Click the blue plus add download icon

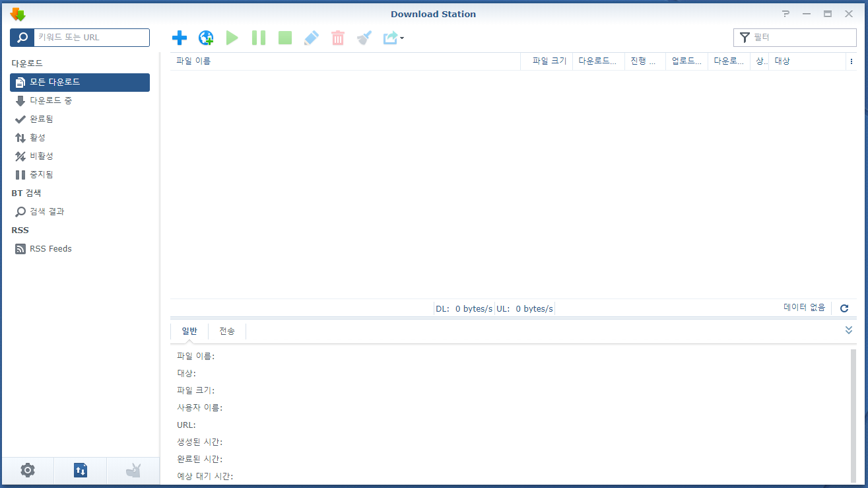179,38
